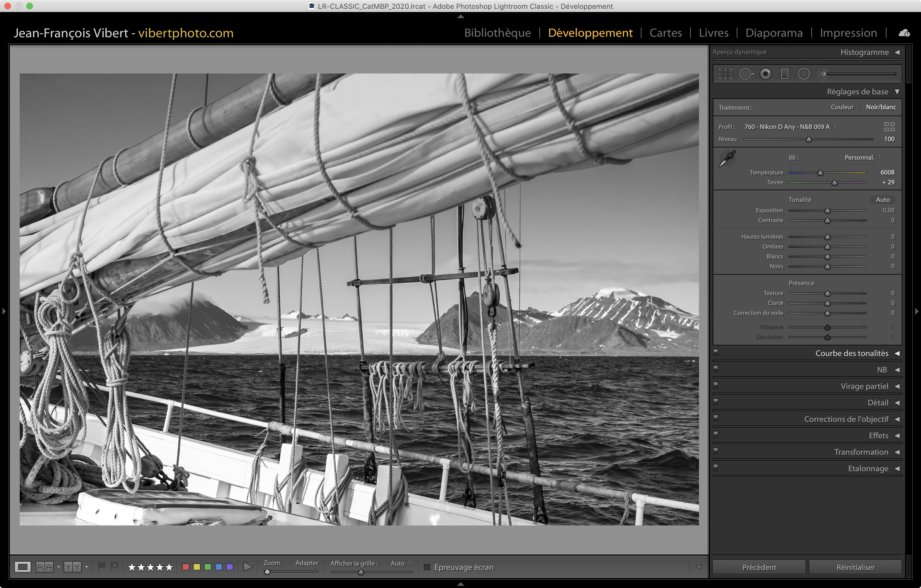921x588 pixels.
Task: Activate the Red eye correction tool
Action: 765,74
